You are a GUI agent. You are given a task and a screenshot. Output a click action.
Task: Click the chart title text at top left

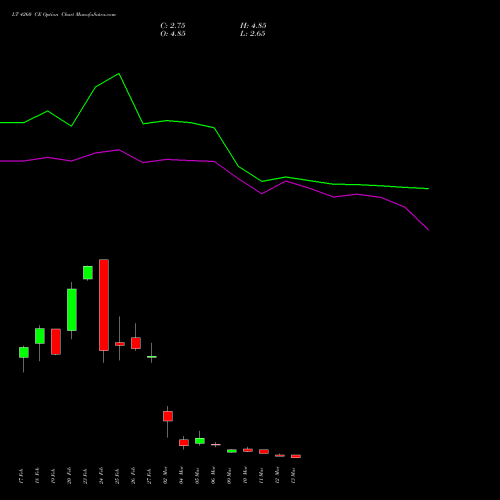coord(64,15)
